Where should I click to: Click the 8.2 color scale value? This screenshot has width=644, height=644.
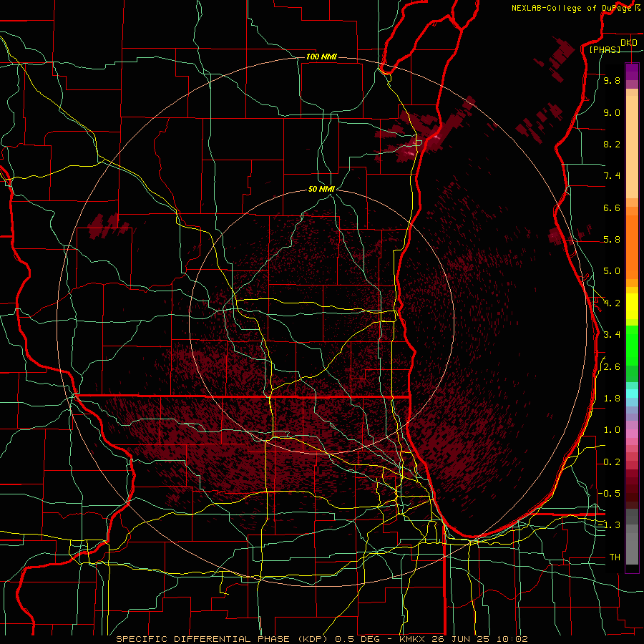tap(612, 144)
